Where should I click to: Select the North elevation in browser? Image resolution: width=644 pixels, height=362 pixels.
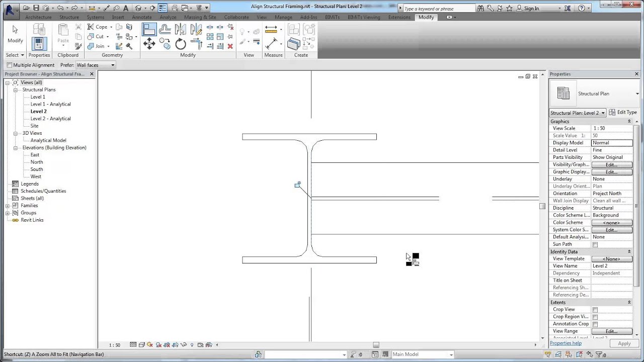[37, 162]
